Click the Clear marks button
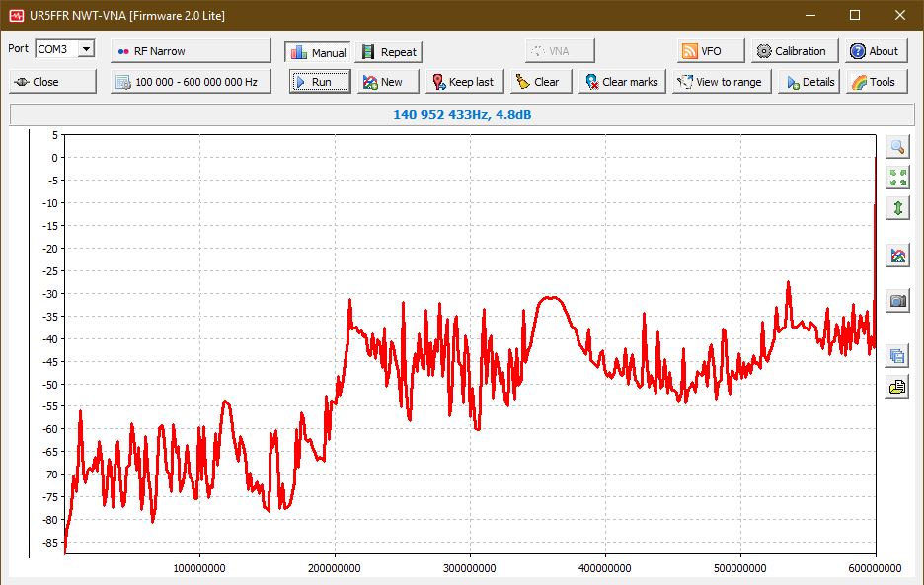Image resolution: width=924 pixels, height=585 pixels. 621,82
